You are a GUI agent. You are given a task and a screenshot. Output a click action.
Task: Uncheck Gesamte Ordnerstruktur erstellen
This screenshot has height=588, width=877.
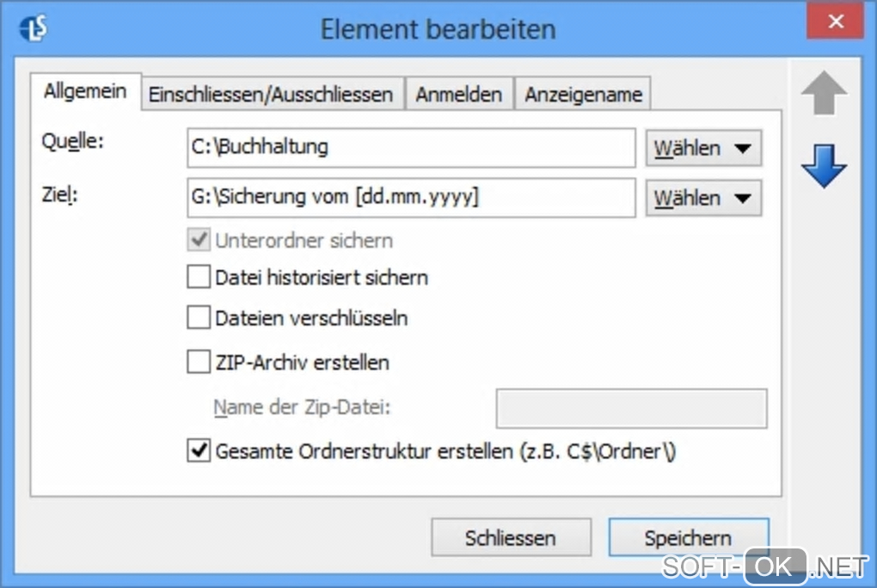pos(199,450)
